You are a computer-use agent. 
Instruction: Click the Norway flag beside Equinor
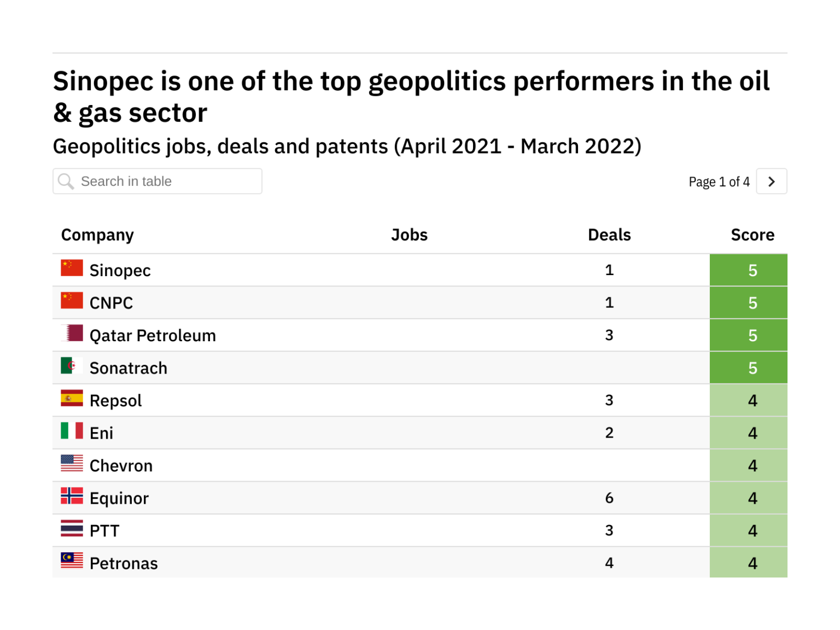[72, 496]
